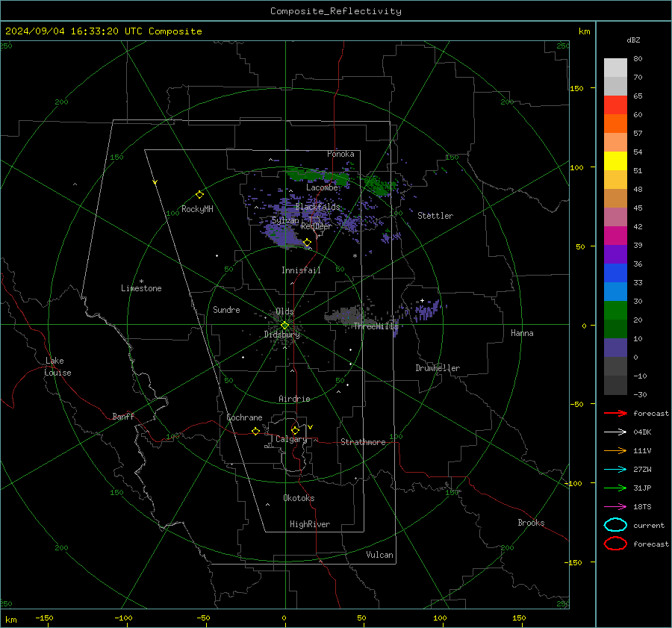The width and height of the screenshot is (672, 628).
Task: Click the green reflectivity echo north of Lacombe
Action: (x=317, y=175)
